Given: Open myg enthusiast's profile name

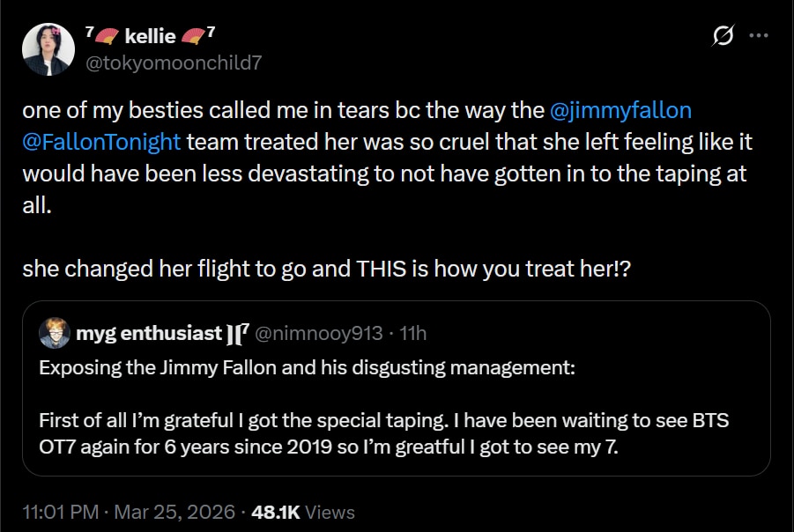Looking at the screenshot, I should coord(149,333).
